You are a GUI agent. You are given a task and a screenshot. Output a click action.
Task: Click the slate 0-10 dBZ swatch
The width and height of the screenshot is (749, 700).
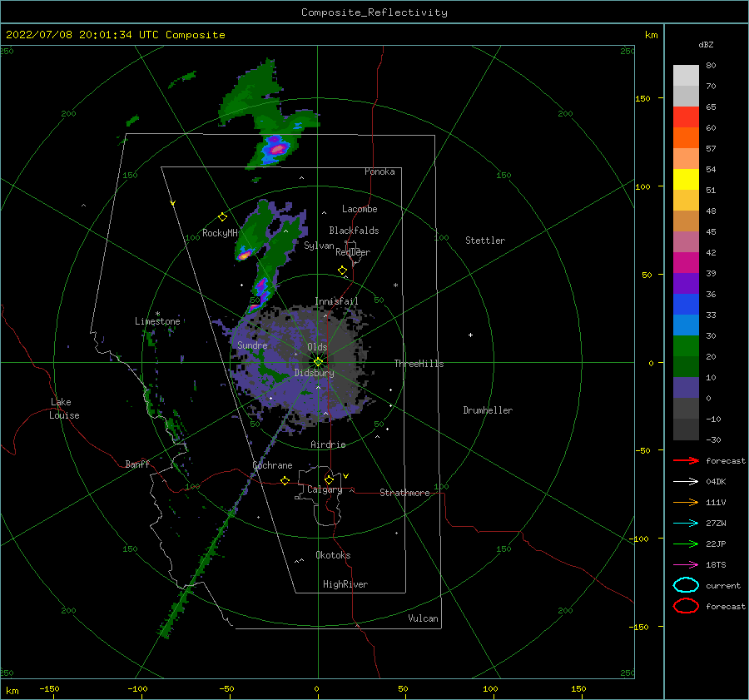(x=686, y=388)
